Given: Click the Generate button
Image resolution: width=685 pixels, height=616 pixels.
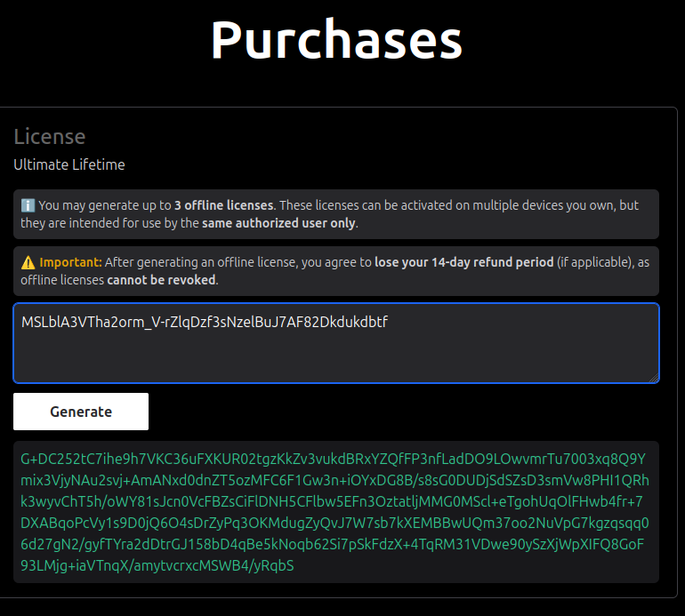Looking at the screenshot, I should (x=81, y=412).
